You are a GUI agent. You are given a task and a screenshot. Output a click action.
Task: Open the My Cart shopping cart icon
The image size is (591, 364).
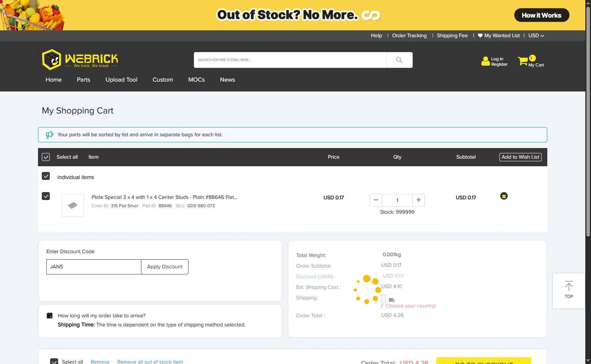(x=523, y=61)
